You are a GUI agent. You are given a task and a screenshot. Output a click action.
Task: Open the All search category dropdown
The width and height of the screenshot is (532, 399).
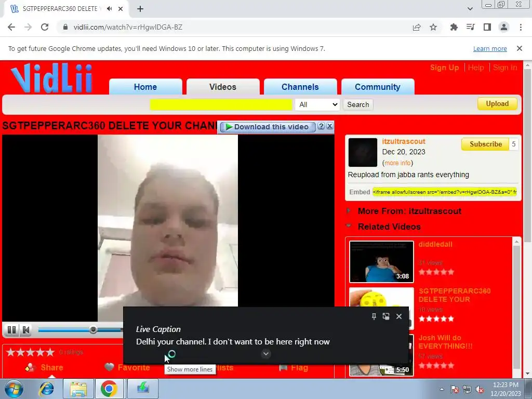(x=317, y=104)
